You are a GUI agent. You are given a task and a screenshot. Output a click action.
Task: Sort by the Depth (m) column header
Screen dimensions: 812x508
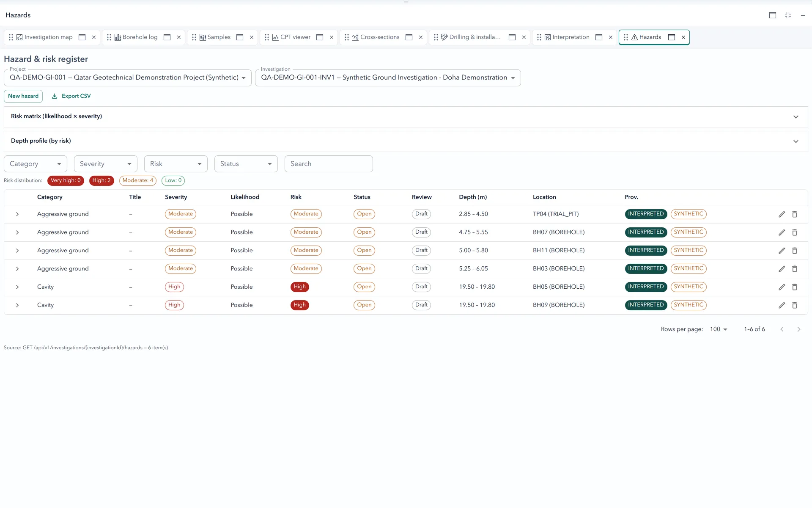point(473,197)
